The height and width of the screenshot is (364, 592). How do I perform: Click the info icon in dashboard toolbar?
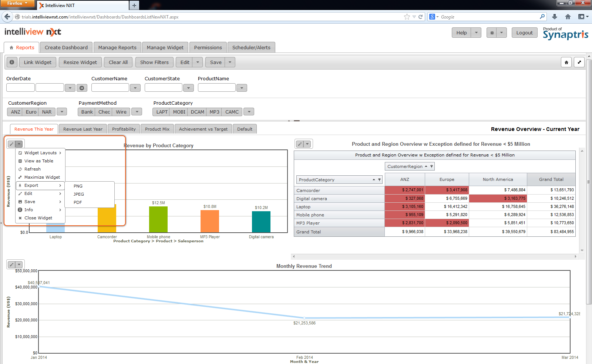click(12, 62)
